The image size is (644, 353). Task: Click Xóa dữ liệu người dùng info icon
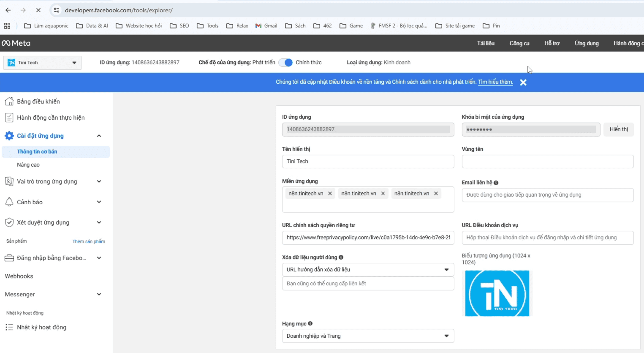coord(341,257)
